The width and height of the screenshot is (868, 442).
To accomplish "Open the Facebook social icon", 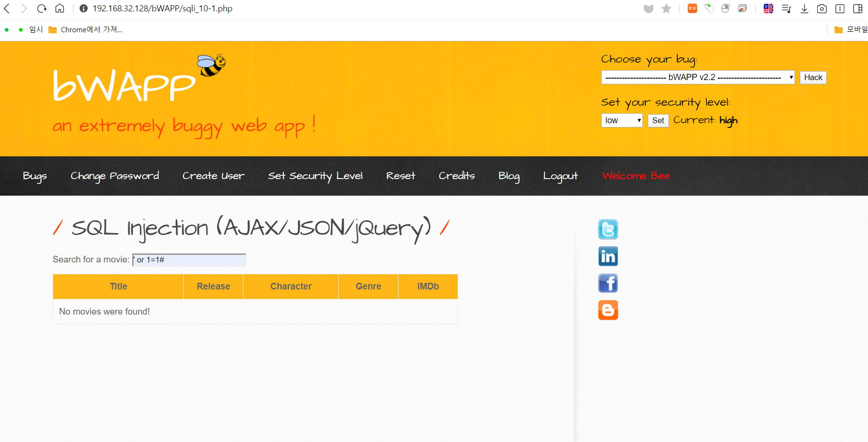I will pyautogui.click(x=608, y=283).
